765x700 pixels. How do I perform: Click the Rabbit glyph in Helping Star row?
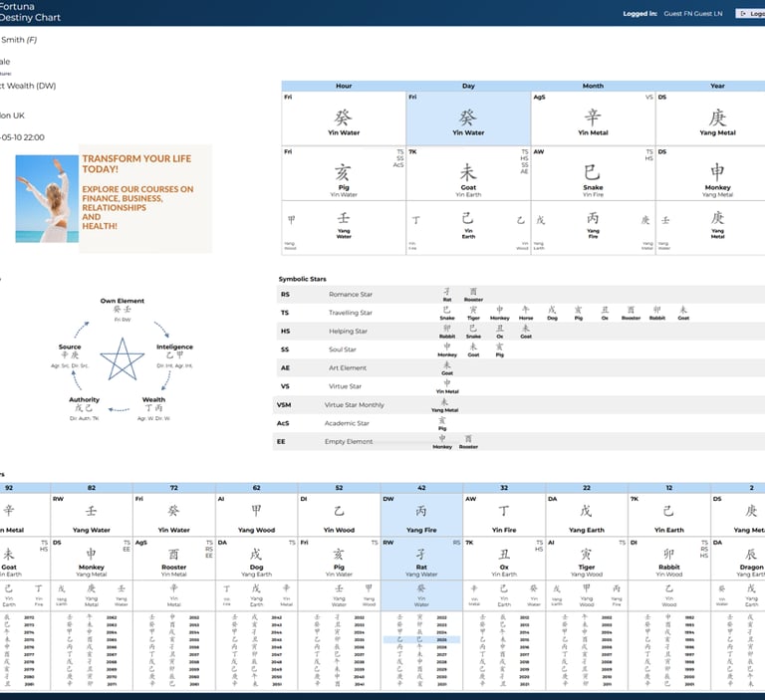pos(447,329)
